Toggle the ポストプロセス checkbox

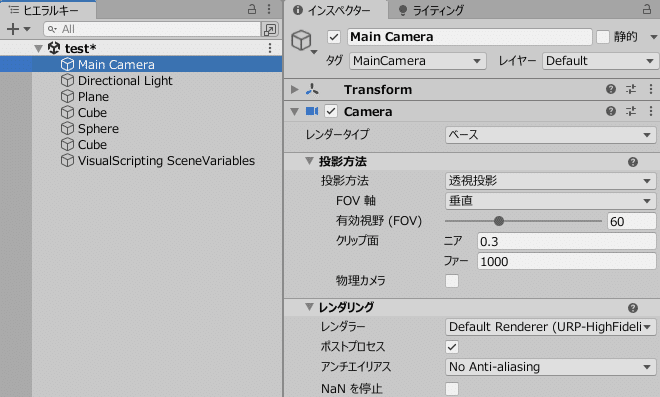tap(452, 347)
